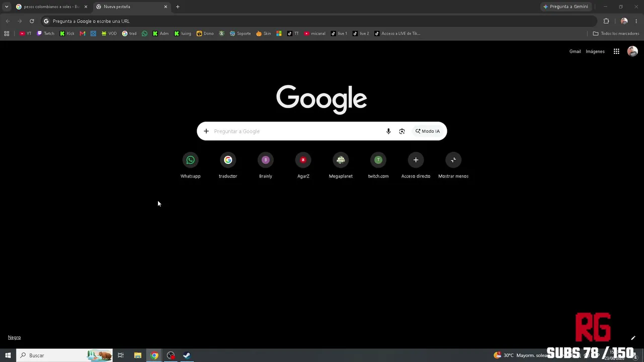Open the WhatsApp bookmark icon
This screenshot has width=644, height=362.
(145, 34)
